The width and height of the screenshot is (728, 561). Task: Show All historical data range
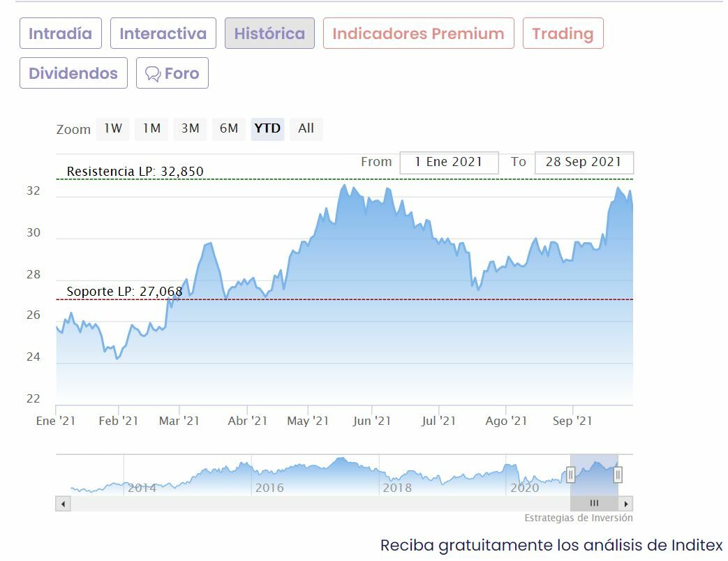[306, 128]
